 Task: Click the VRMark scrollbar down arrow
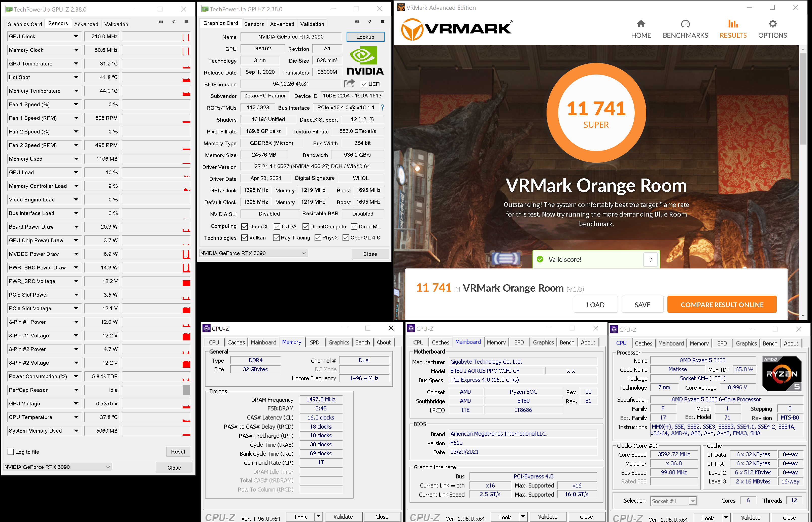[803, 316]
